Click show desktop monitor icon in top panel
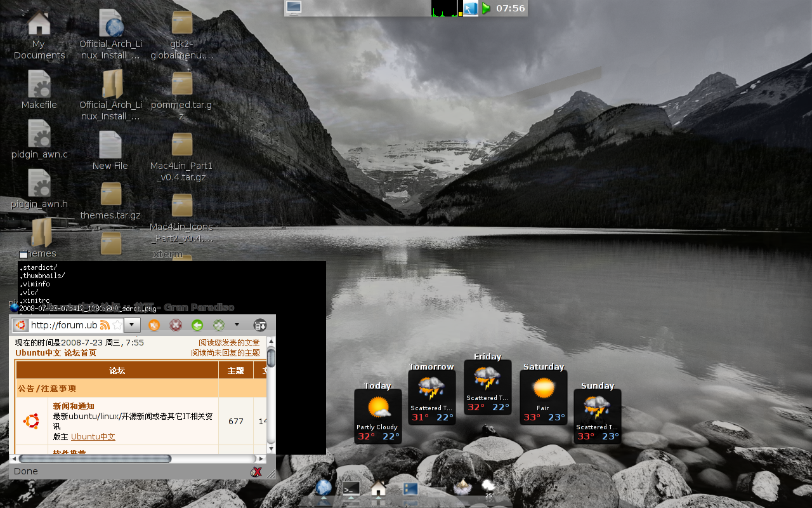 click(x=294, y=8)
